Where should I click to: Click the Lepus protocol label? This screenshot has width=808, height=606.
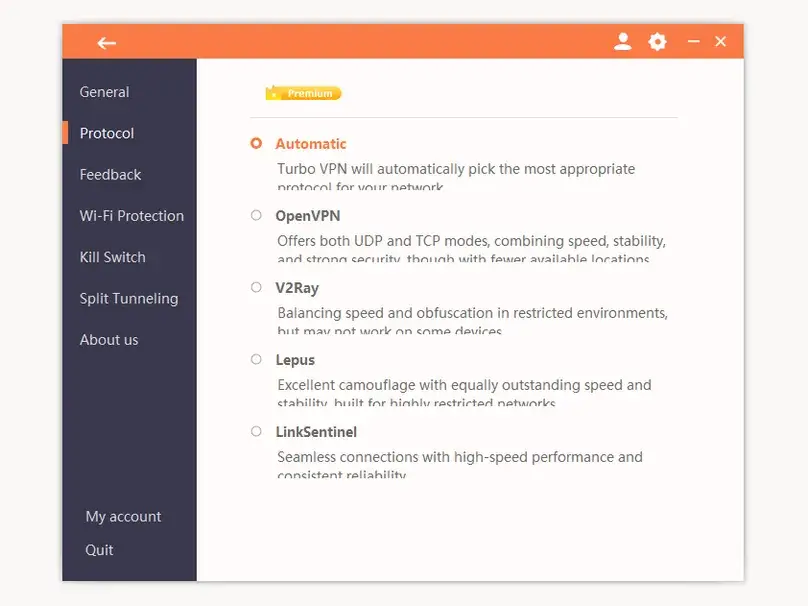pos(295,360)
